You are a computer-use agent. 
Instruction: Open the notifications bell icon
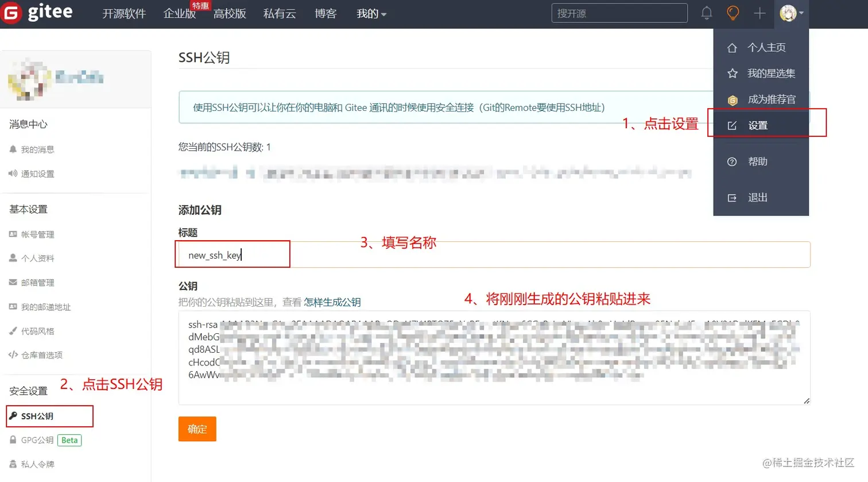[707, 13]
